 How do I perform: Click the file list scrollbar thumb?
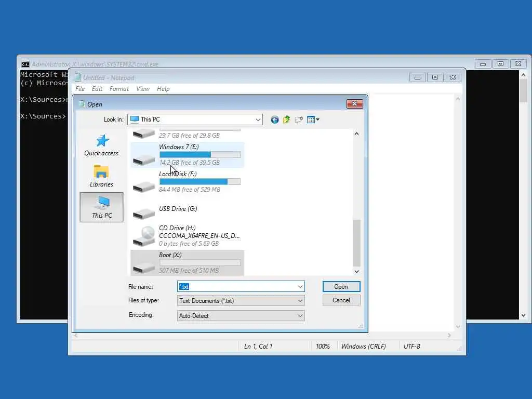click(356, 243)
